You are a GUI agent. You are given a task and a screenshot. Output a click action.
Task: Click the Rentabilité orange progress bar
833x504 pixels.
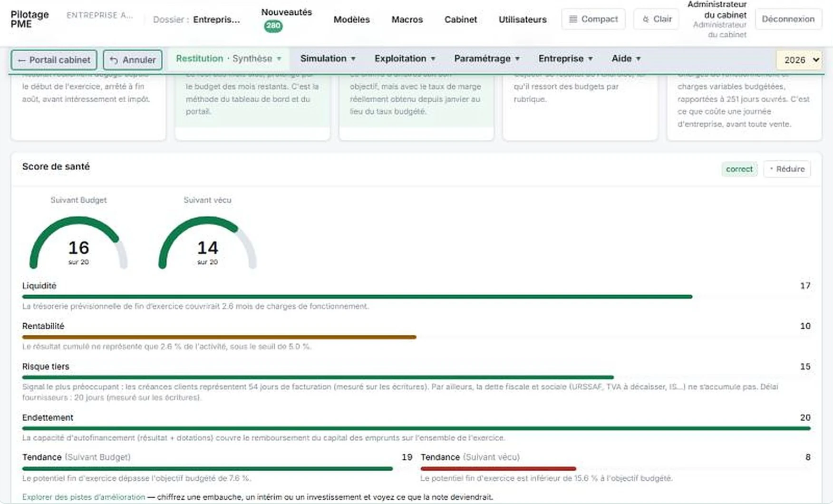pos(219,337)
